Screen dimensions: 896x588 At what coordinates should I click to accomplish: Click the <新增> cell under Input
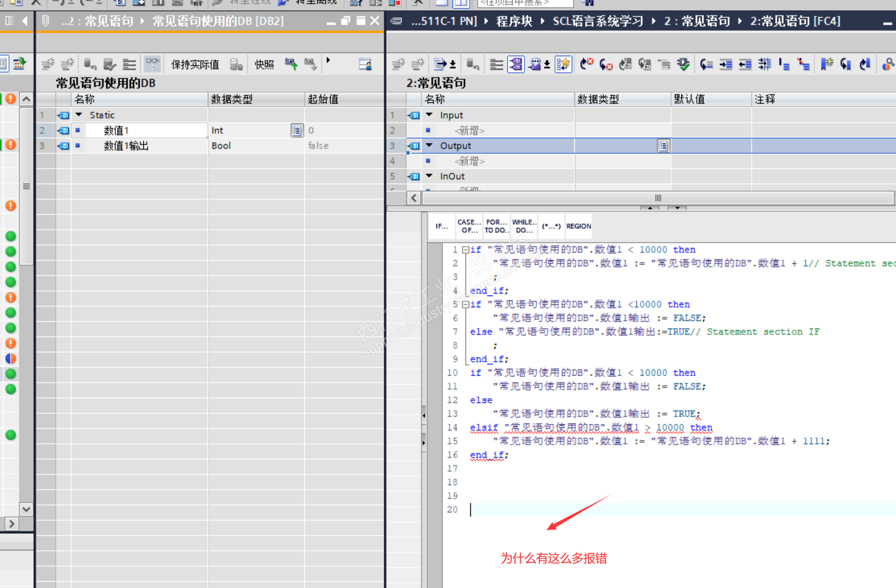click(x=469, y=130)
